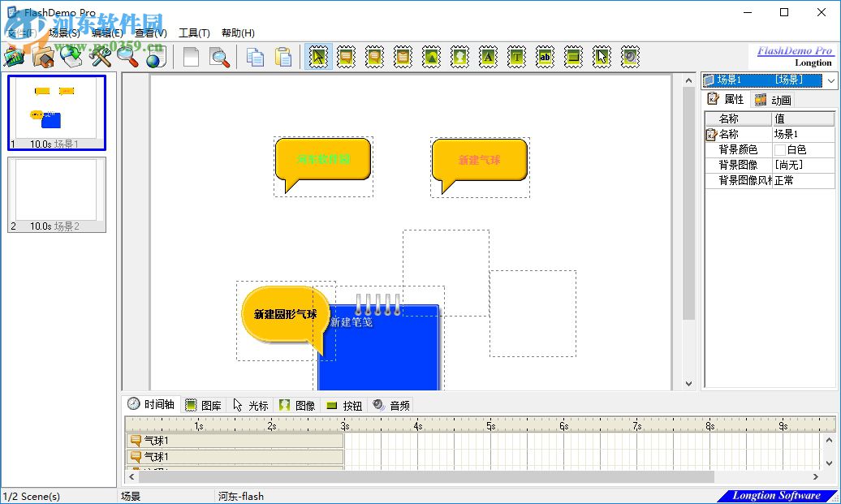Click the globe publish icon on toolbar
Screen dimensions: 841x504
[156, 57]
